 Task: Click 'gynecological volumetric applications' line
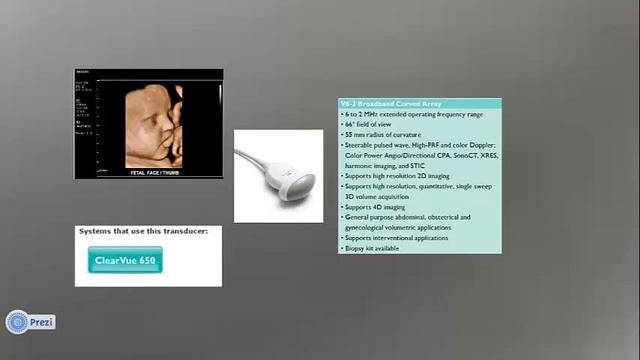[x=398, y=227]
